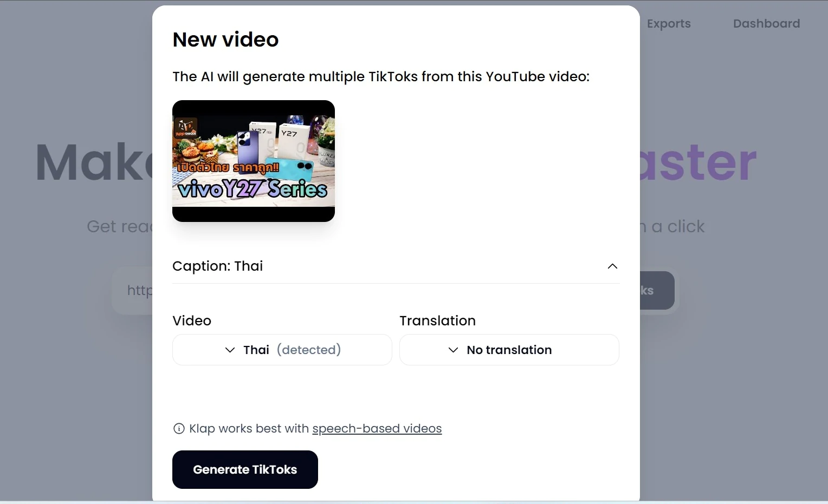This screenshot has width=828, height=504.
Task: Click the vivo Y27 Series video thumbnail
Action: point(254,161)
